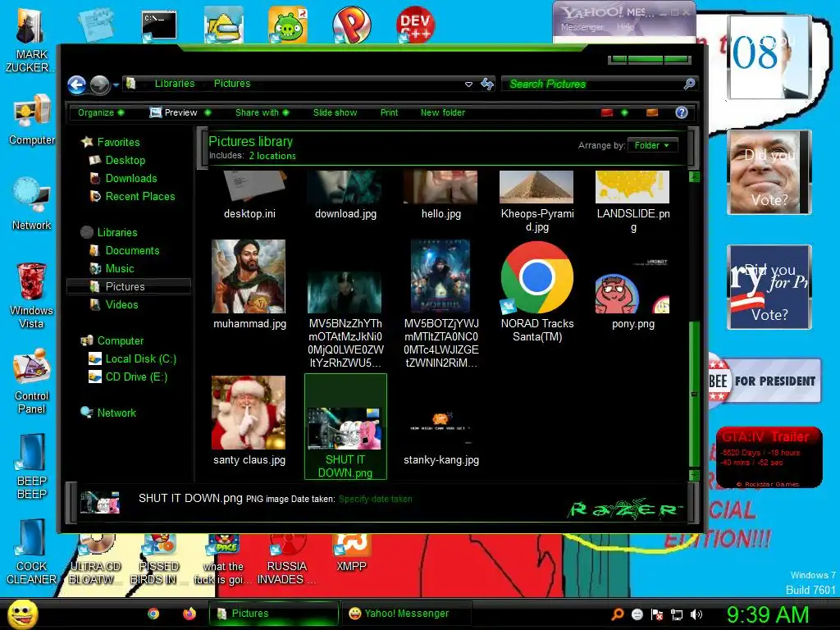840x630 pixels.
Task: Open the Music library
Action: 120,269
